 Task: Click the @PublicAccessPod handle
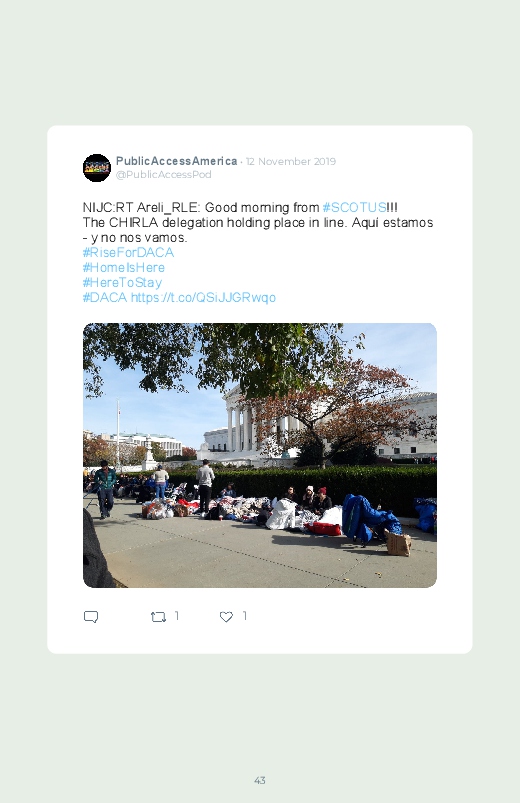[x=163, y=175]
